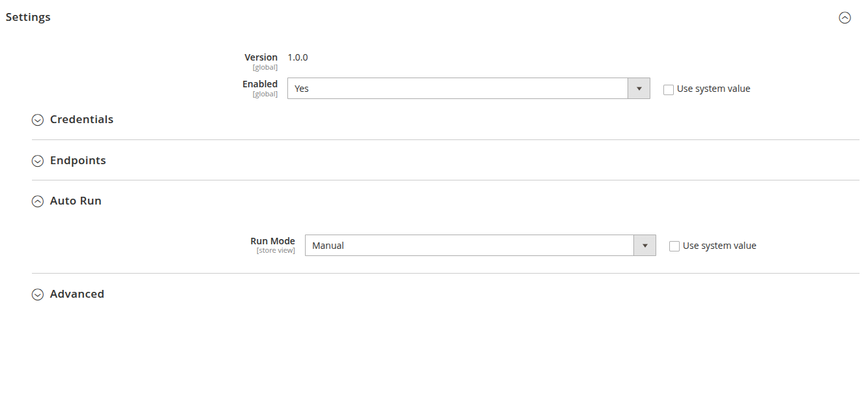The height and width of the screenshot is (400, 868).
Task: Open the Run Mode dropdown showing Manual
Action: [480, 246]
